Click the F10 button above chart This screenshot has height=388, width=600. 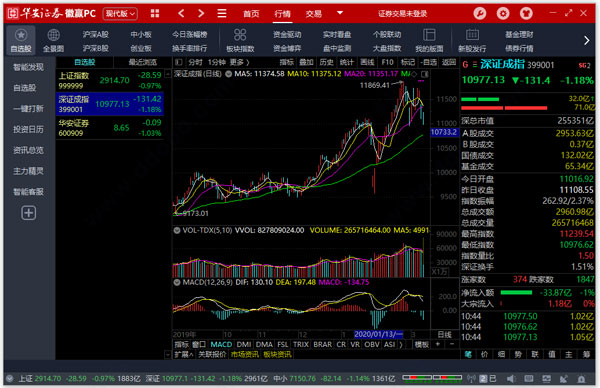tap(387, 62)
